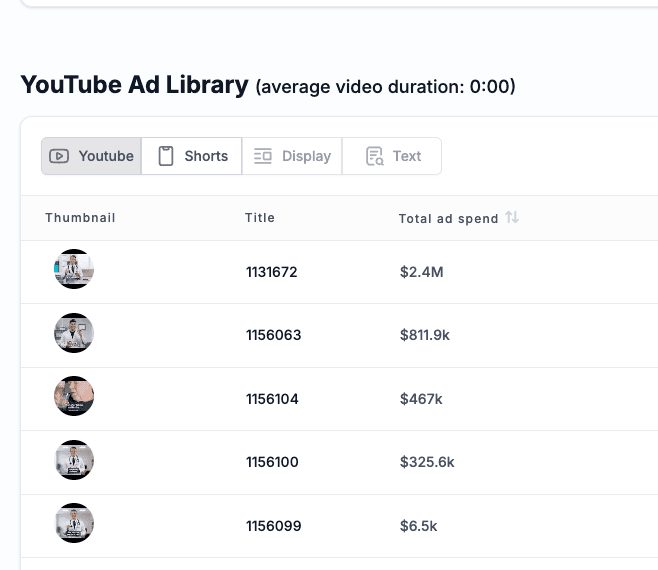The image size is (658, 570).
Task: Click ad title 1131672
Action: pyautogui.click(x=272, y=272)
